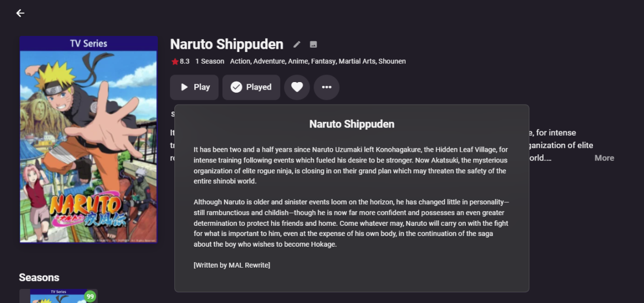Click the 1 Season label
Viewport: 644px width, 303px height.
(210, 61)
